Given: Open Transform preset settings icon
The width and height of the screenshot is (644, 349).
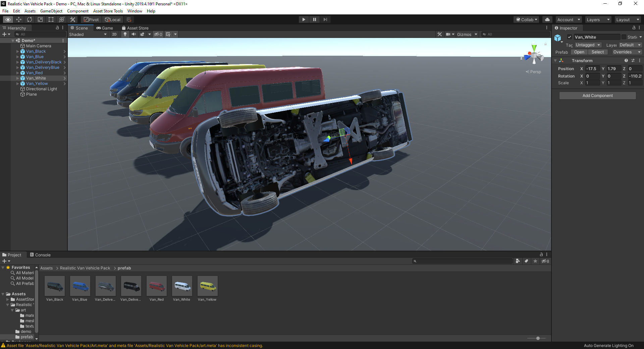Looking at the screenshot, I should click(633, 61).
